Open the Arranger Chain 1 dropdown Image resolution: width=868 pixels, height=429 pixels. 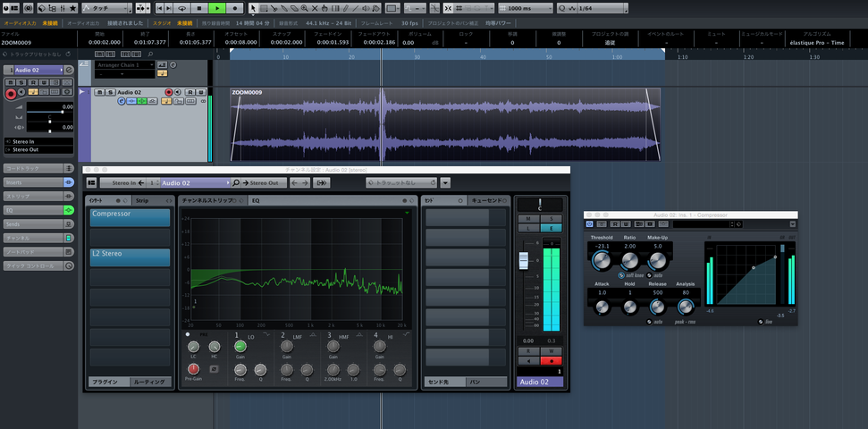point(124,64)
